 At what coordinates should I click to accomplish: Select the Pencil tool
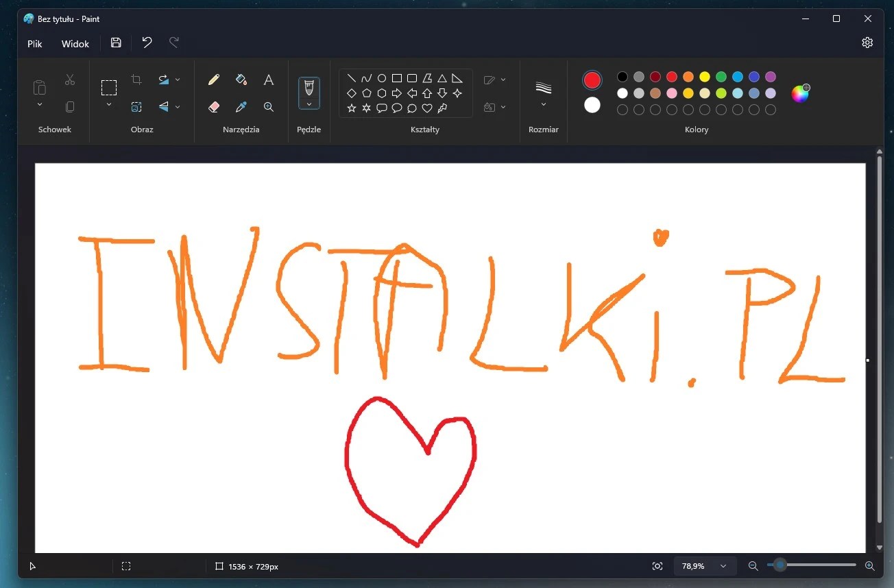point(213,79)
